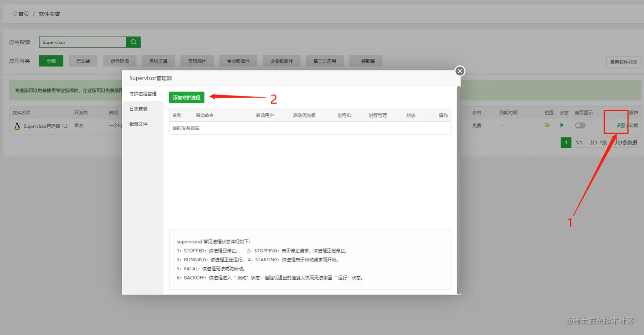The image size is (644, 335).
Task: Click the 启动用户 column header
Action: click(265, 115)
